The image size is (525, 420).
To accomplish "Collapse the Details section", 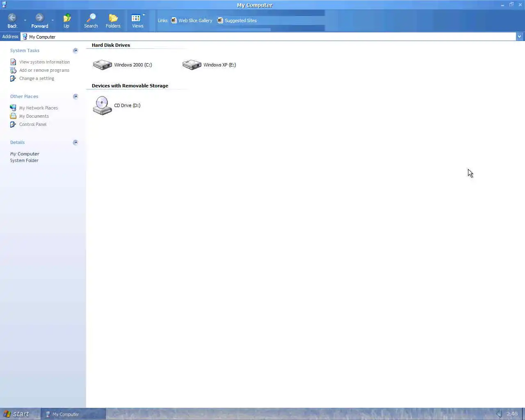I will coord(75,143).
